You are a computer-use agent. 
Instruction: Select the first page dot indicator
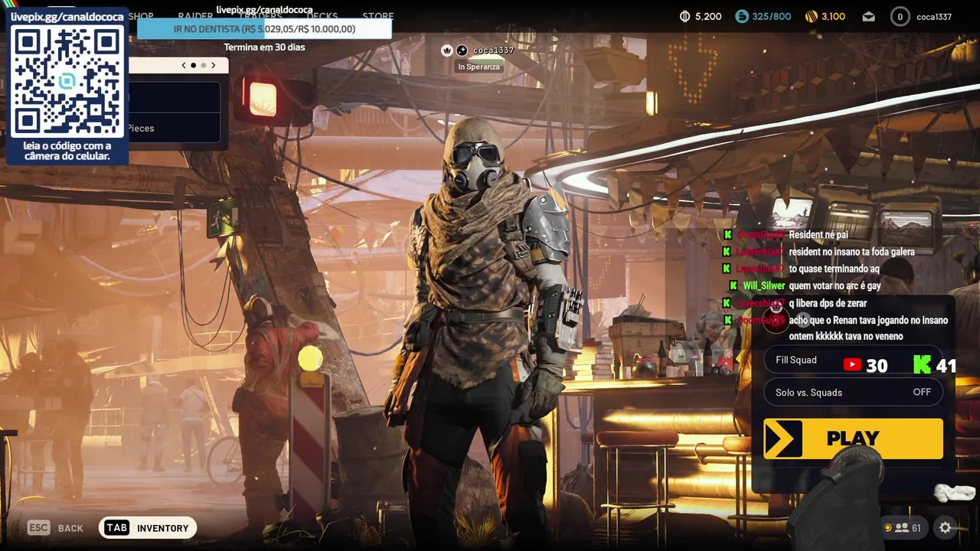pos(193,65)
